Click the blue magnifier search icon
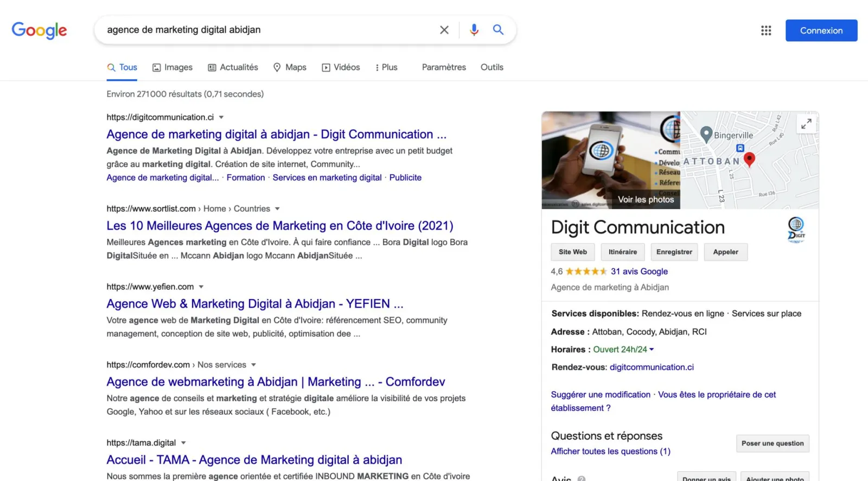 tap(498, 30)
